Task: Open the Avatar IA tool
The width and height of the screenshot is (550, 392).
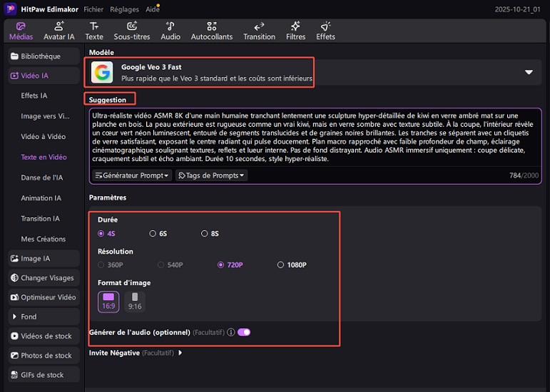Action: click(58, 31)
